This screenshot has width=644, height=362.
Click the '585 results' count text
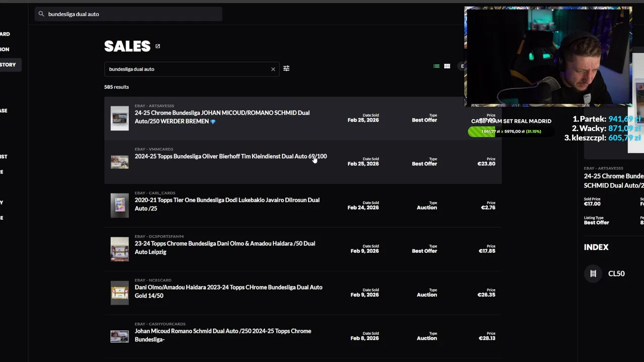[116, 87]
